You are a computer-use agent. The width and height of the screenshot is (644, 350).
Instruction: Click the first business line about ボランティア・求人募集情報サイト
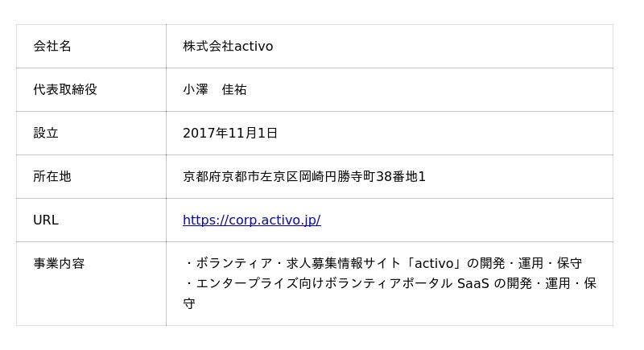pos(383,263)
